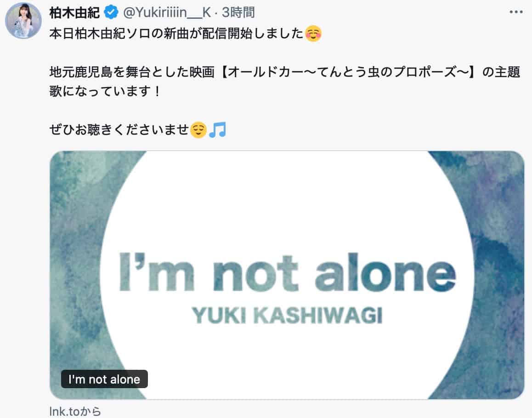Click the text 歌になっています！
532x418 pixels.
pyautogui.click(x=104, y=91)
